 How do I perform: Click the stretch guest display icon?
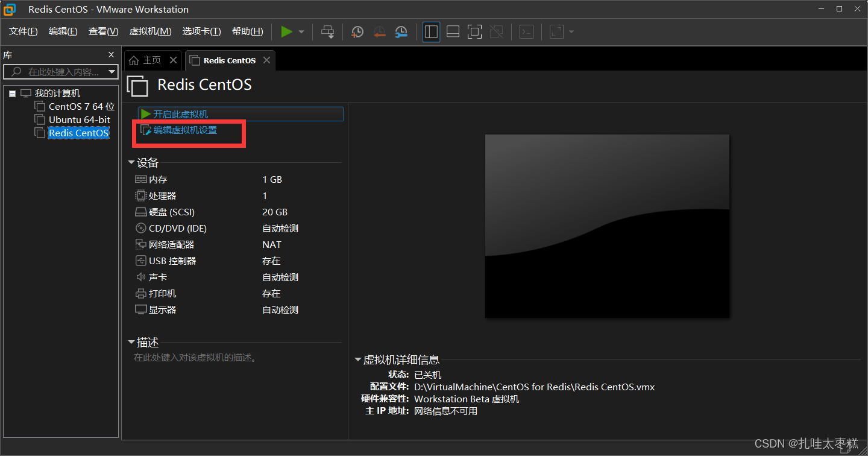pos(556,31)
